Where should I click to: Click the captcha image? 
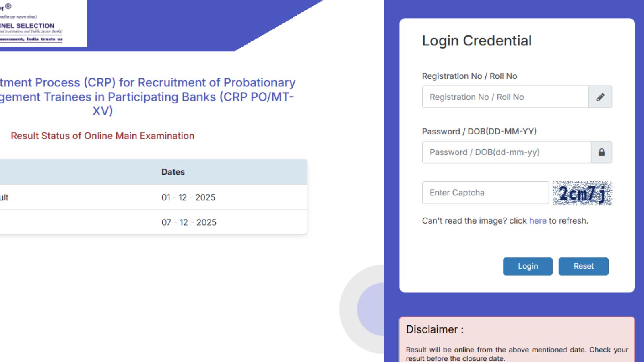[582, 193]
